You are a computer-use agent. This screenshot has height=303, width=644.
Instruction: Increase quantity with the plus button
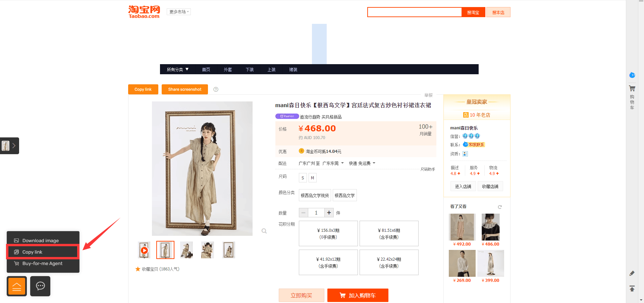(x=329, y=213)
